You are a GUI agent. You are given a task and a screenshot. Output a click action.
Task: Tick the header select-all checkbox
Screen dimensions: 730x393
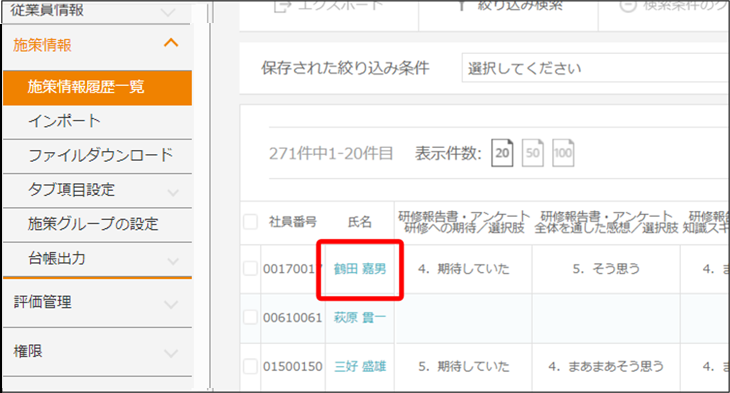click(x=250, y=222)
